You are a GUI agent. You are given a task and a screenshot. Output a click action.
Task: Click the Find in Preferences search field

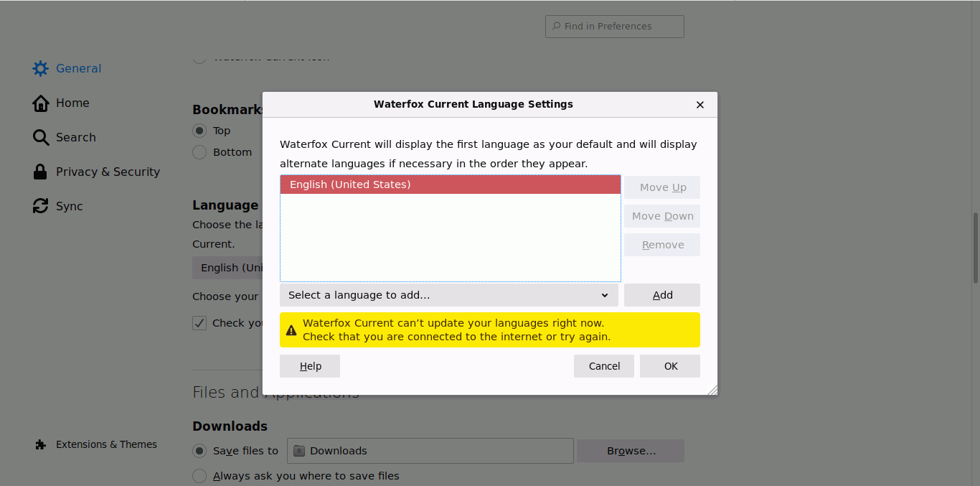click(615, 27)
